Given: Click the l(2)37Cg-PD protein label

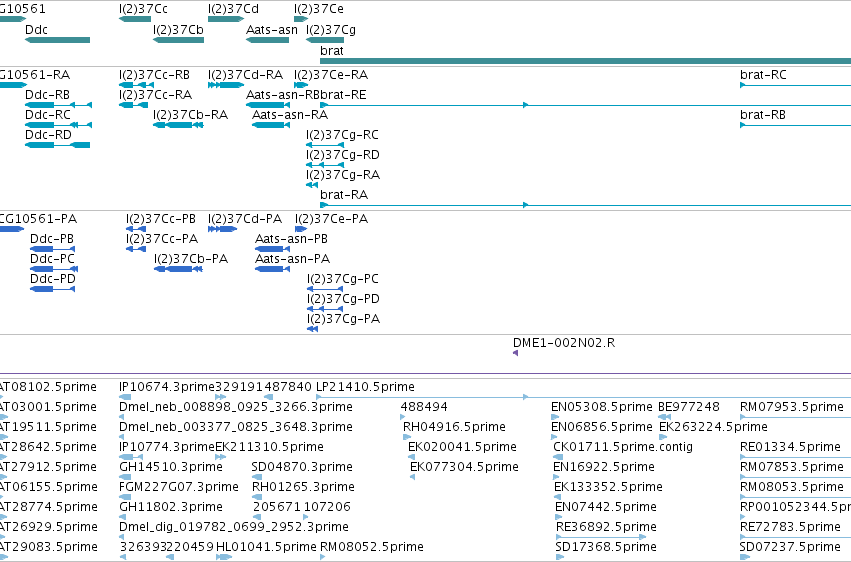Looking at the screenshot, I should (x=343, y=299).
